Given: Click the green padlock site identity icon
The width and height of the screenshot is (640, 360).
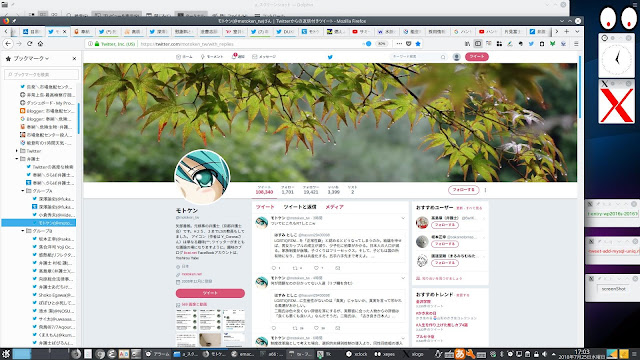Looking at the screenshot, I should click(x=97, y=44).
